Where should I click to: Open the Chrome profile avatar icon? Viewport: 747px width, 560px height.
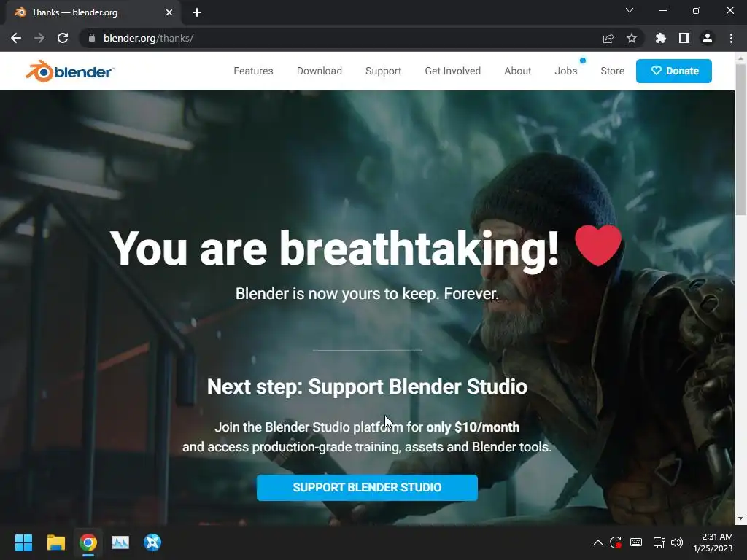(x=708, y=38)
